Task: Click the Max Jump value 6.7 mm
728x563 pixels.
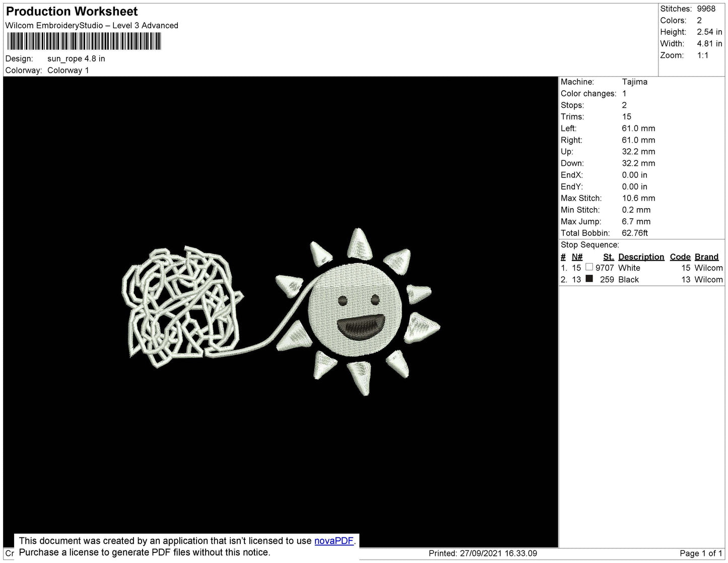Action: 636,221
